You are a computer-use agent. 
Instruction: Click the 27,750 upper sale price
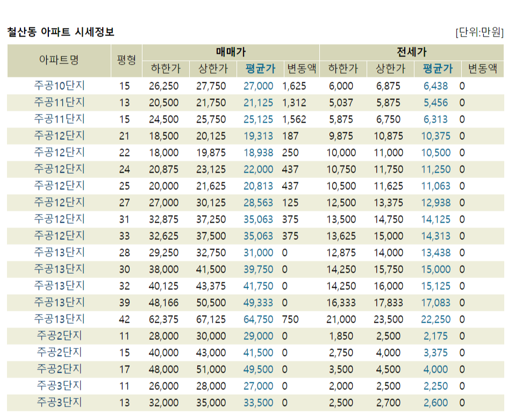(x=211, y=86)
